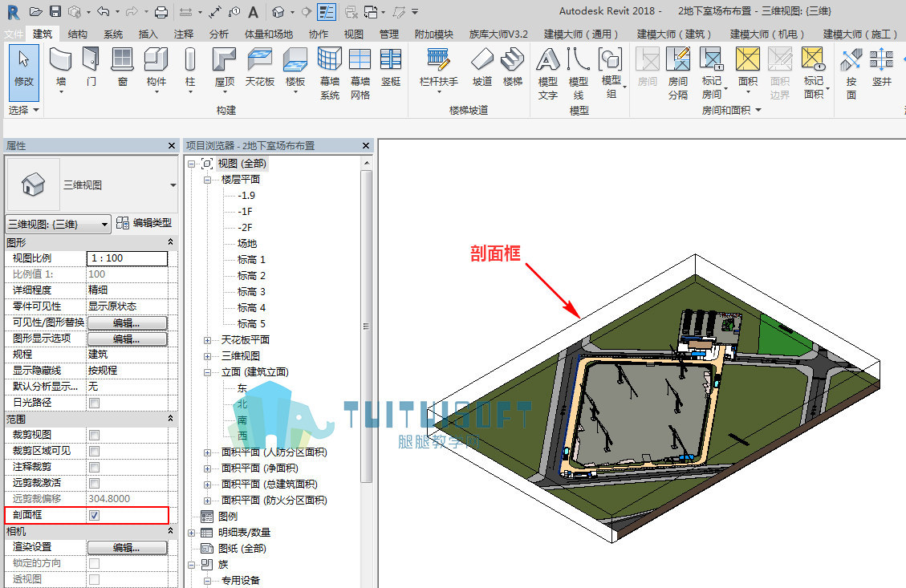
Task: Choose the 楼板 (Floor) tool
Action: (295, 69)
